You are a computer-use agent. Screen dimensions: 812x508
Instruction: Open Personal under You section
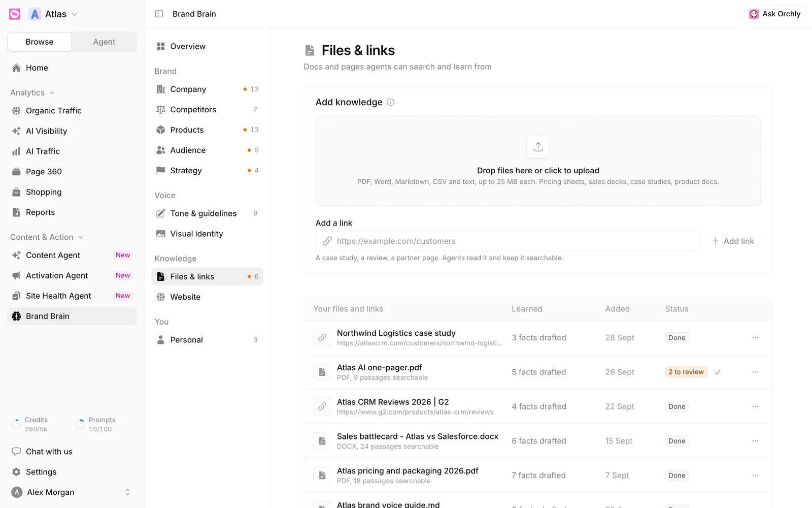(x=207, y=340)
